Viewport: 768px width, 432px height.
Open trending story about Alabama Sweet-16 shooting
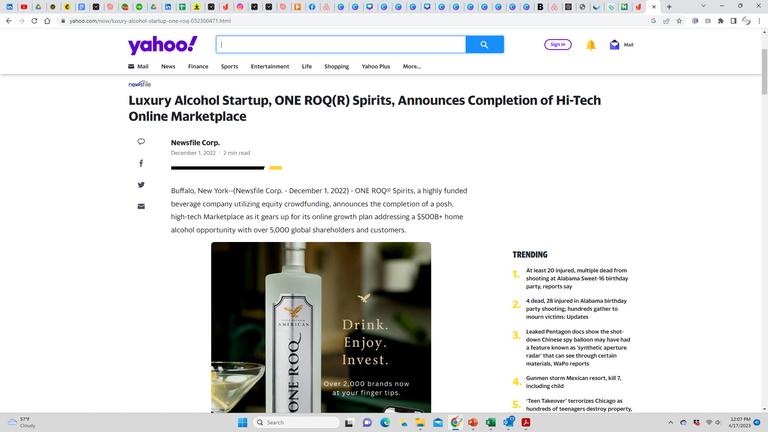click(577, 278)
